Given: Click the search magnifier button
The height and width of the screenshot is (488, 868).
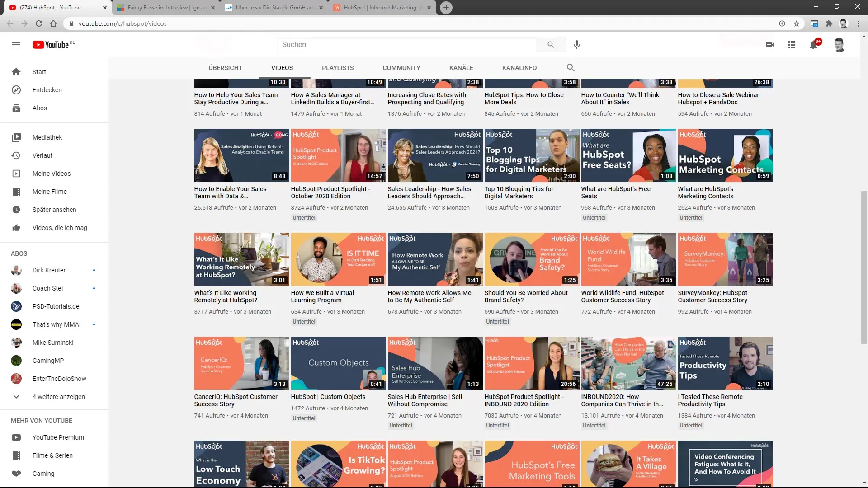Looking at the screenshot, I should [551, 45].
